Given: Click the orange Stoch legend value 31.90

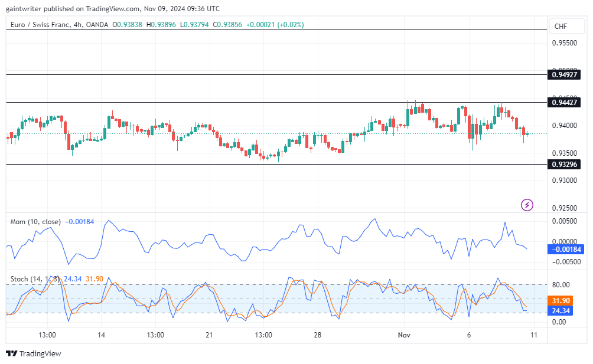Looking at the screenshot, I should (95, 279).
